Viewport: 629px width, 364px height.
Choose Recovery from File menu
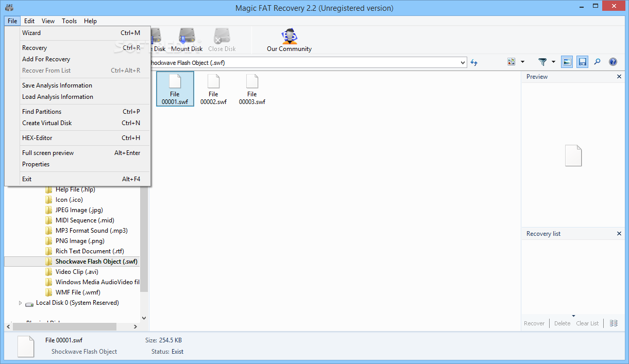77,48
